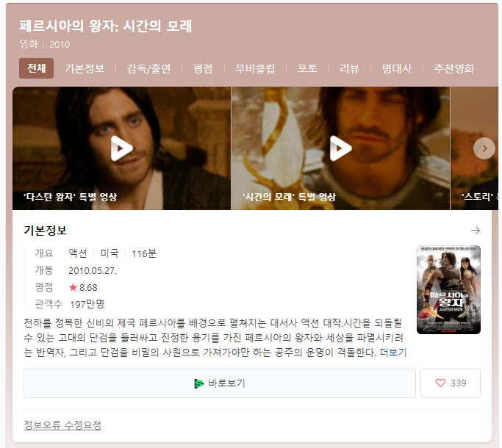Screen dimensions: 502x448
Task: Click the 바로보기 button label
Action: pyautogui.click(x=226, y=383)
